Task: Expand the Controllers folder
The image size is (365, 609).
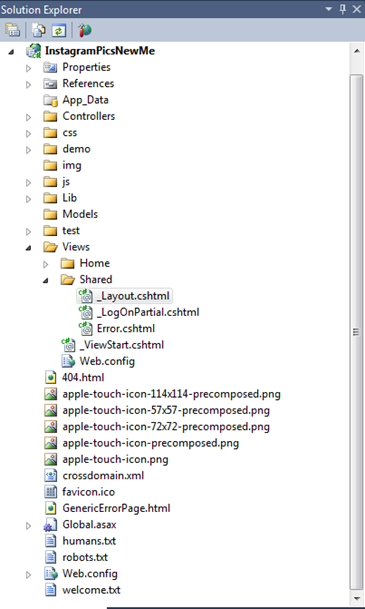Action: (x=28, y=117)
